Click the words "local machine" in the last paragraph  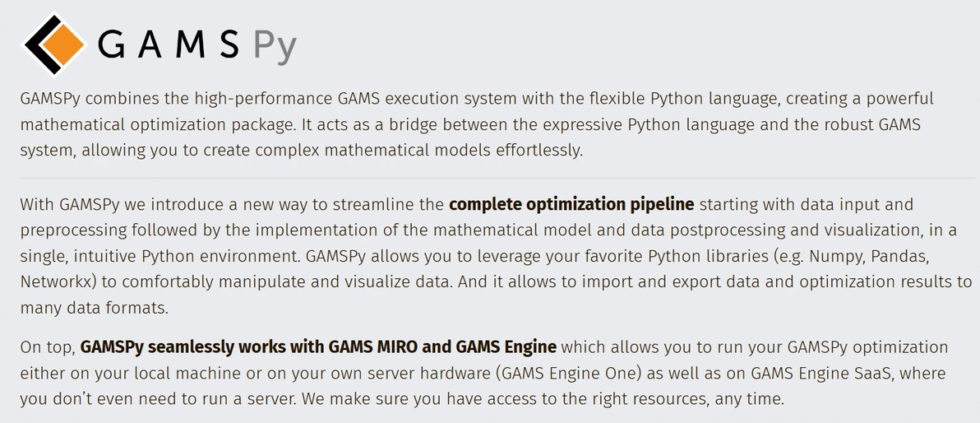click(x=184, y=373)
